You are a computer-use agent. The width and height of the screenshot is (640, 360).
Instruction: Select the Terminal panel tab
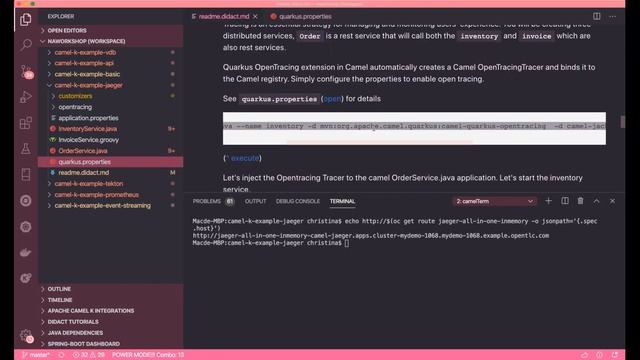coord(342,201)
